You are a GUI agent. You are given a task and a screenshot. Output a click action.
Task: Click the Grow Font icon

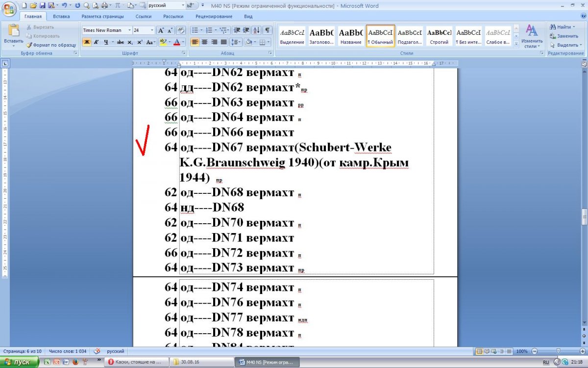click(x=161, y=30)
